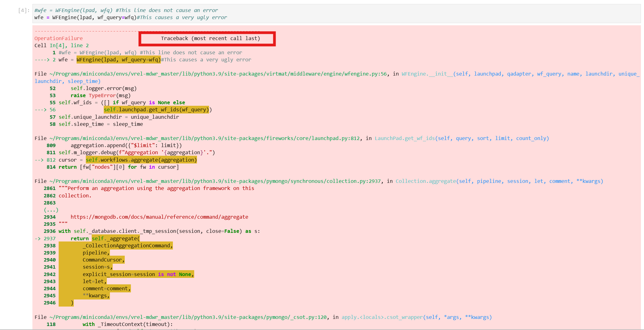
Task: Click 'comment=comment,' on line 2944
Action: coord(107,288)
